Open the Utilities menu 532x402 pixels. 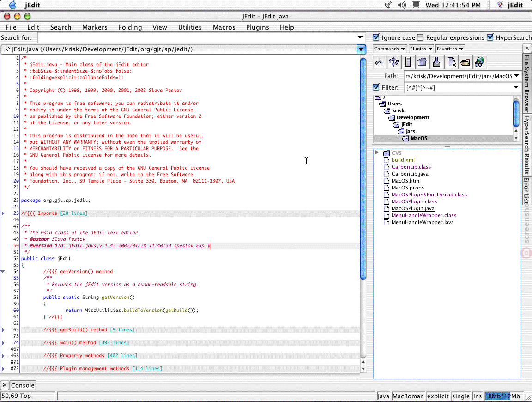pyautogui.click(x=190, y=27)
